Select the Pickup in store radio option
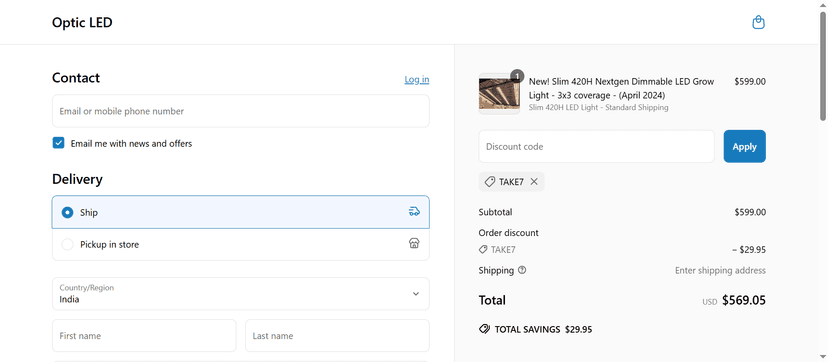 [x=67, y=244]
